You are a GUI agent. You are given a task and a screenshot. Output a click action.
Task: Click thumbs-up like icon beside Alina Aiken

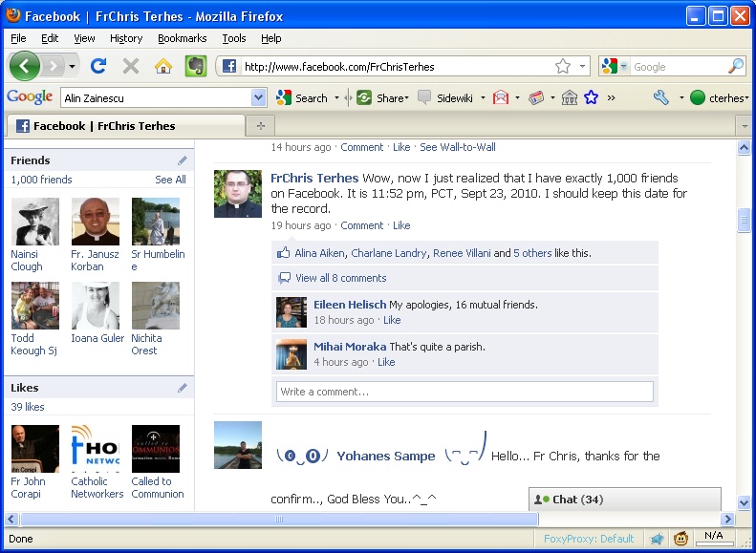tap(284, 253)
